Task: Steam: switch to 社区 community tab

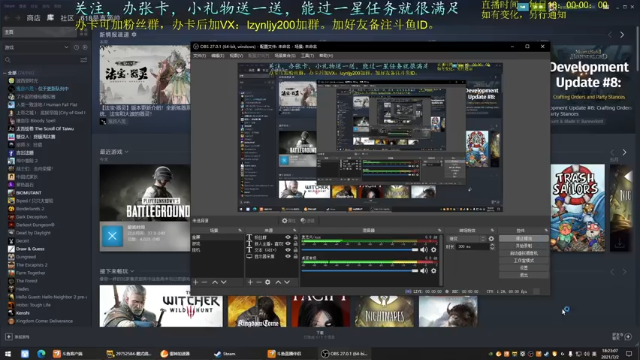Action: coord(67,18)
